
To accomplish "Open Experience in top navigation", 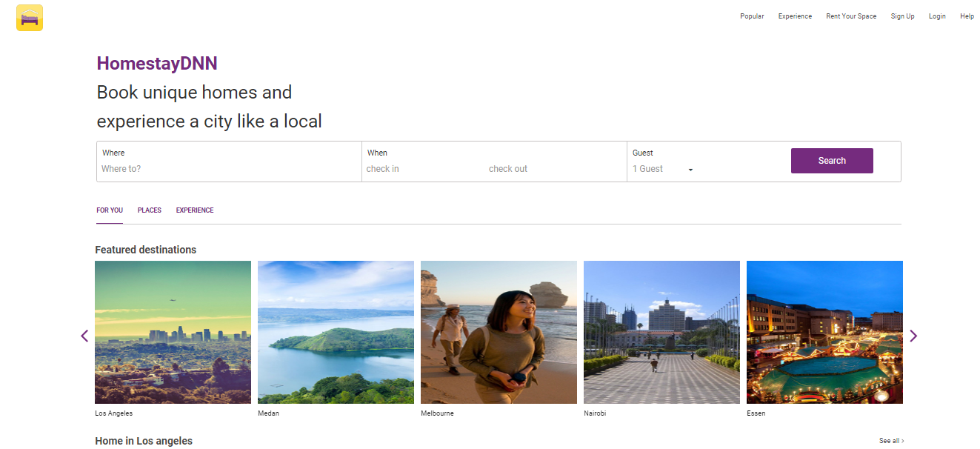I will tap(795, 16).
